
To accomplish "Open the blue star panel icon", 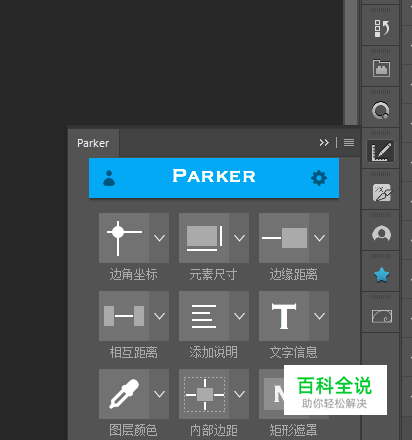I will (381, 275).
